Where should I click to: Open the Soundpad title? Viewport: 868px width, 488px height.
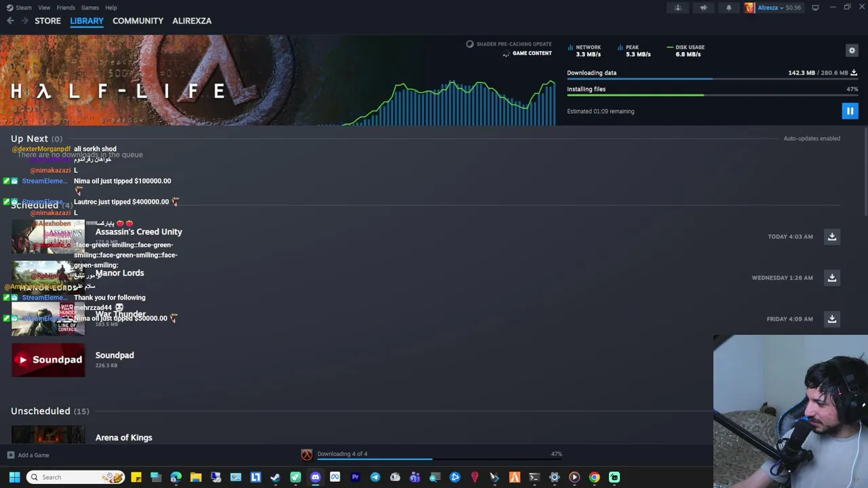click(115, 355)
